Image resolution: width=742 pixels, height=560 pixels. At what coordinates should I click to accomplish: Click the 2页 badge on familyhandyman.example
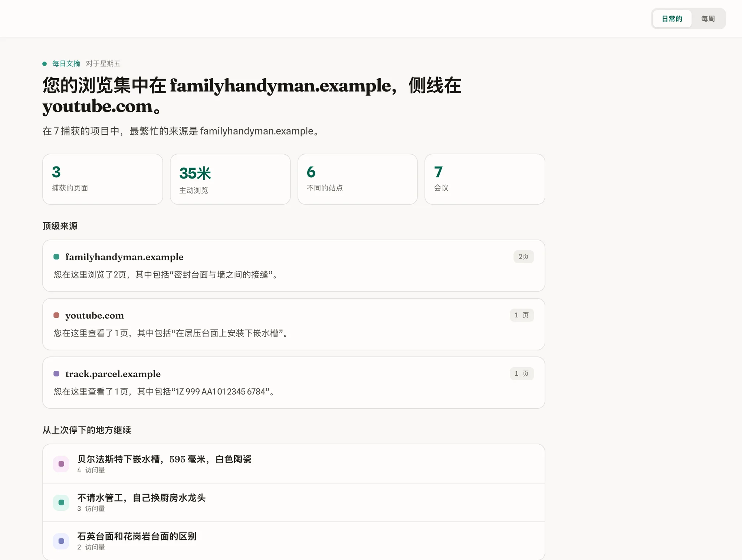(x=523, y=257)
